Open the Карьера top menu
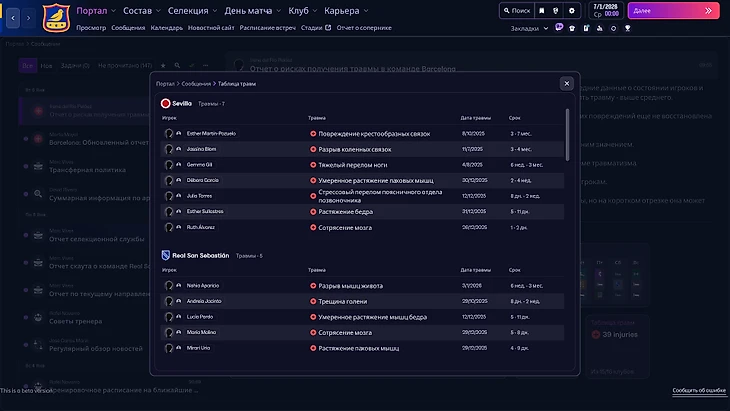This screenshot has width=730, height=411. click(346, 10)
